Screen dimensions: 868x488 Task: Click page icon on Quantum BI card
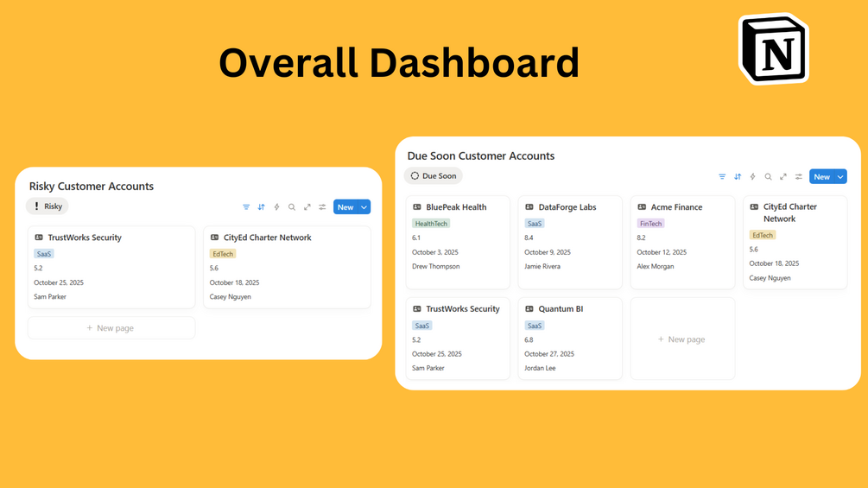pyautogui.click(x=529, y=308)
